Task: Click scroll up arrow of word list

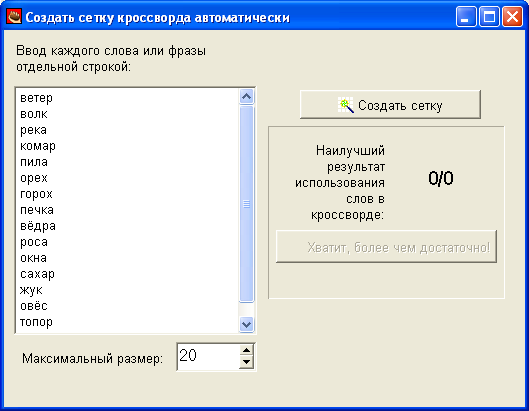Action: coord(247,97)
